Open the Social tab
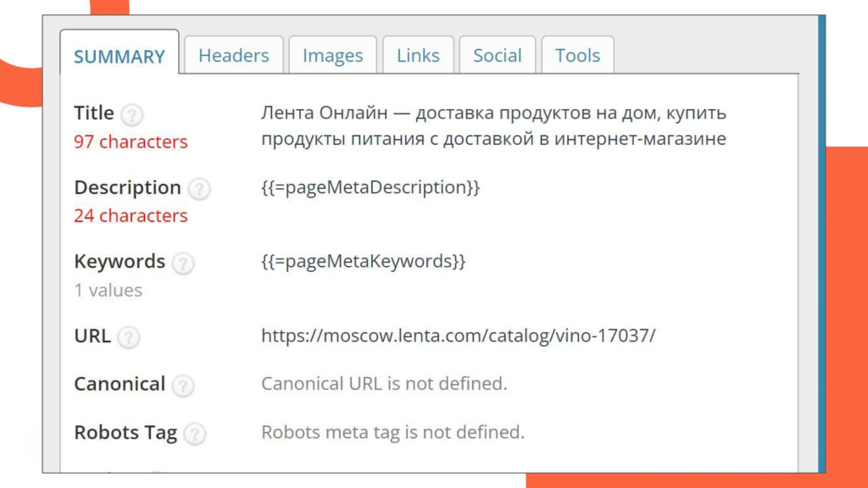Viewport: 868px width, 488px height. pos(497,55)
